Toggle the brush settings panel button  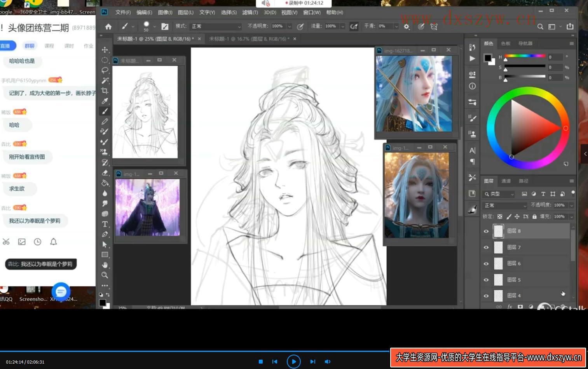coord(165,26)
